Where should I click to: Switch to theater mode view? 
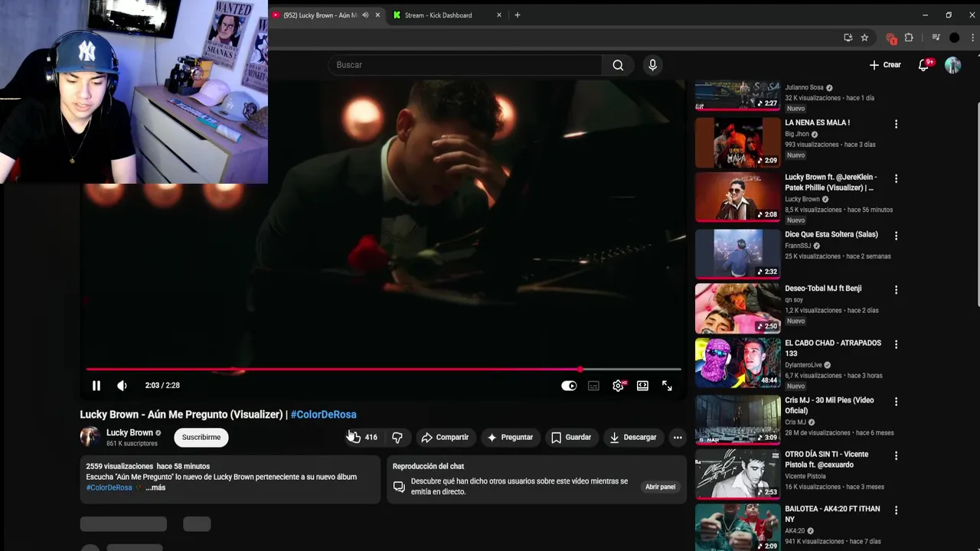642,386
